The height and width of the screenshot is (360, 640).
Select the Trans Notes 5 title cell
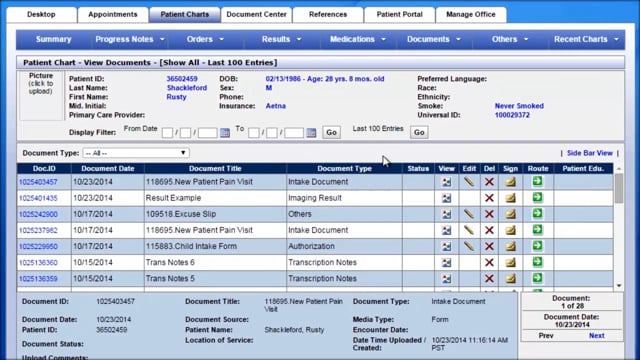click(215, 279)
